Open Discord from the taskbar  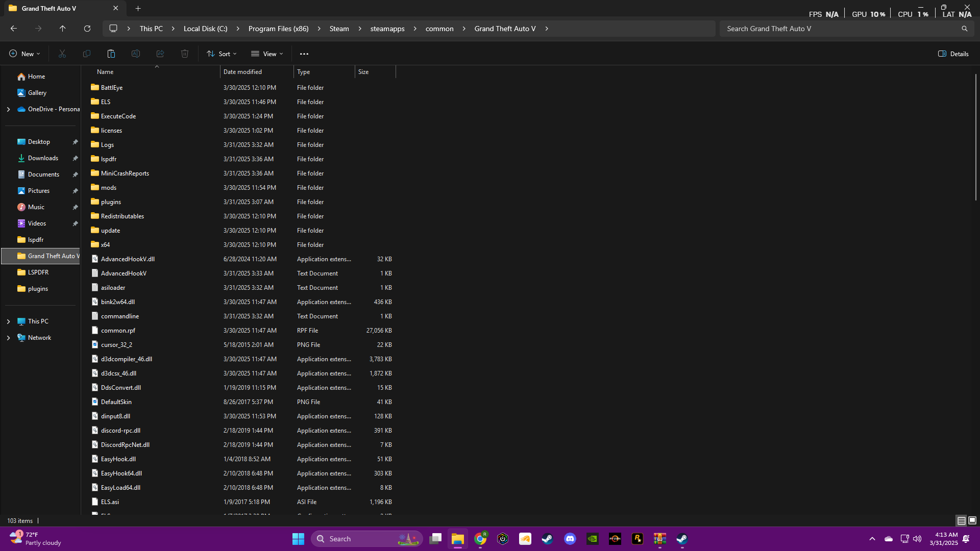point(570,539)
